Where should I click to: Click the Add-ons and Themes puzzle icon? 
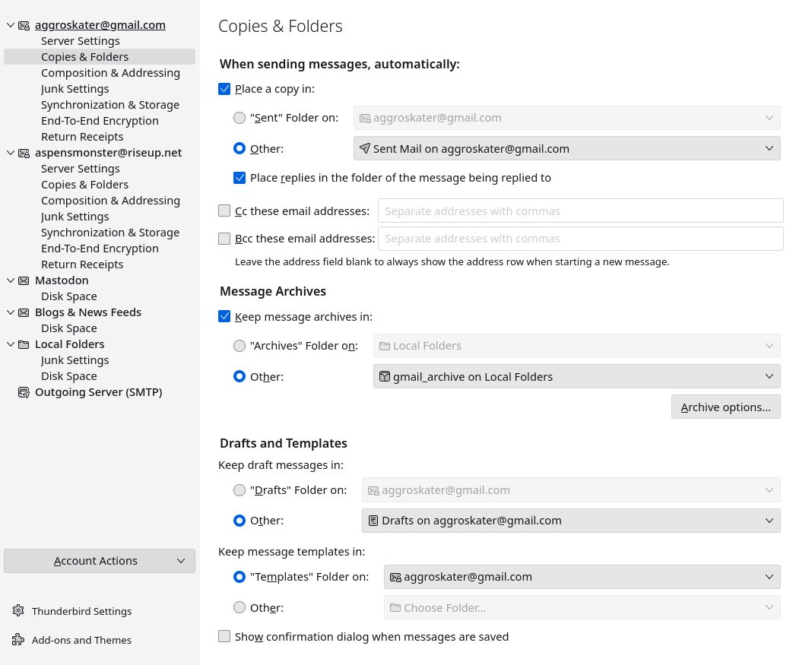pos(18,640)
